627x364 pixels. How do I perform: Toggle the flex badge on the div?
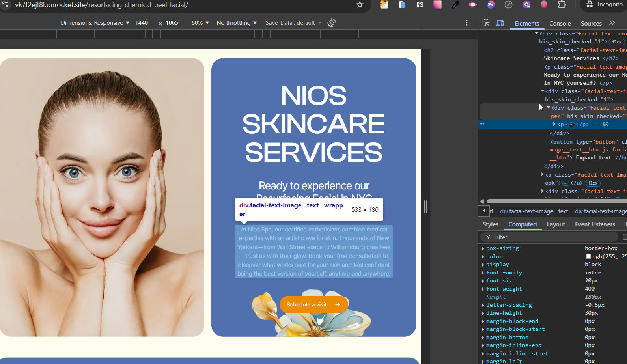pyautogui.click(x=617, y=42)
